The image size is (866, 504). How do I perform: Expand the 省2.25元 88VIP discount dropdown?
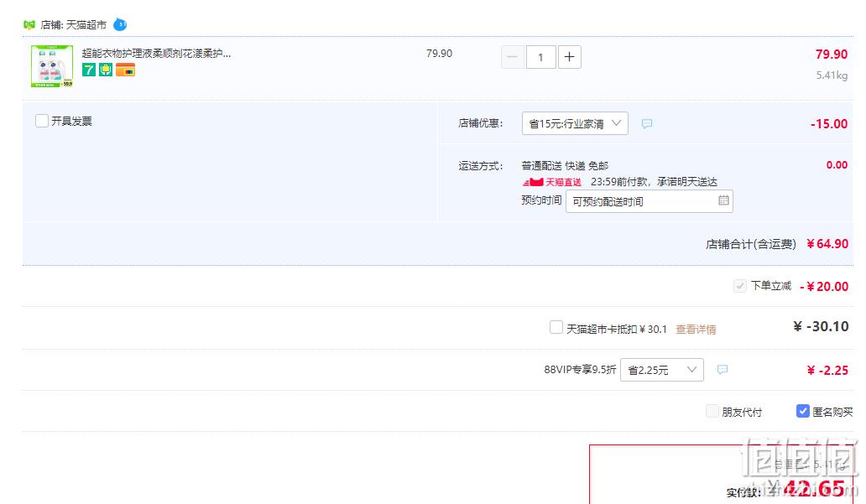[x=662, y=370]
